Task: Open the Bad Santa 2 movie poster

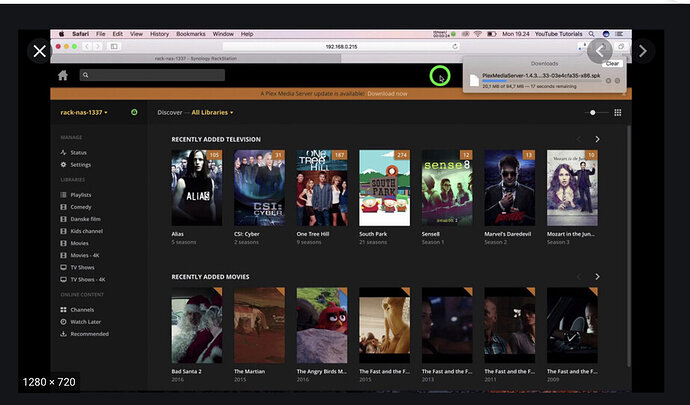Action: (197, 325)
